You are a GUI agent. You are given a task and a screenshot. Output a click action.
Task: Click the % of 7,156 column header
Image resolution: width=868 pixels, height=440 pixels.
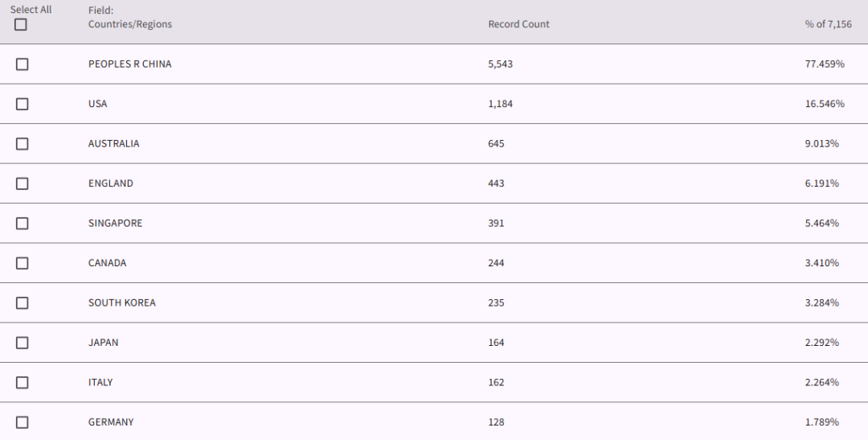(x=828, y=24)
